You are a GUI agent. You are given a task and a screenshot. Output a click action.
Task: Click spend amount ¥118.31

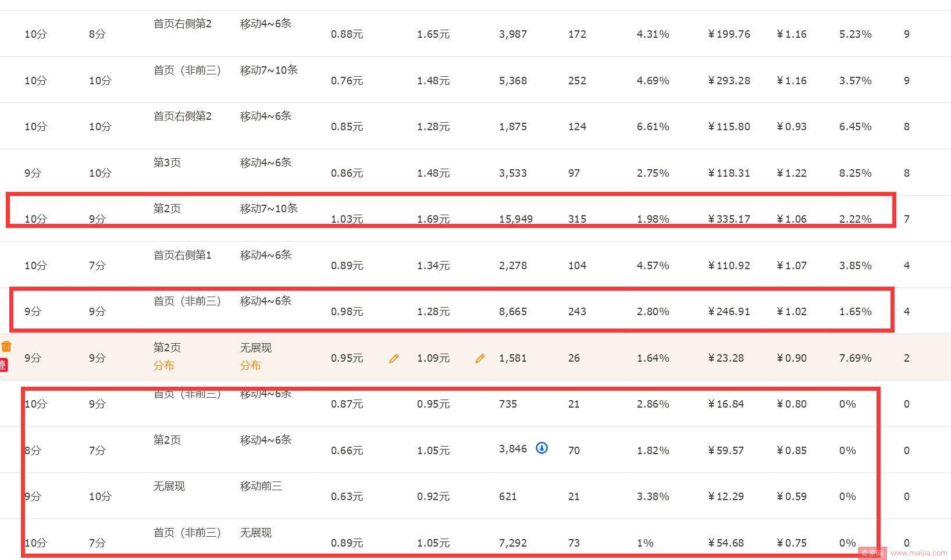point(729,173)
